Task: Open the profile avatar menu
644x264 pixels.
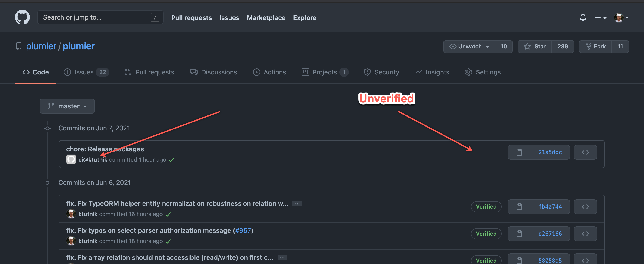Action: tap(619, 17)
